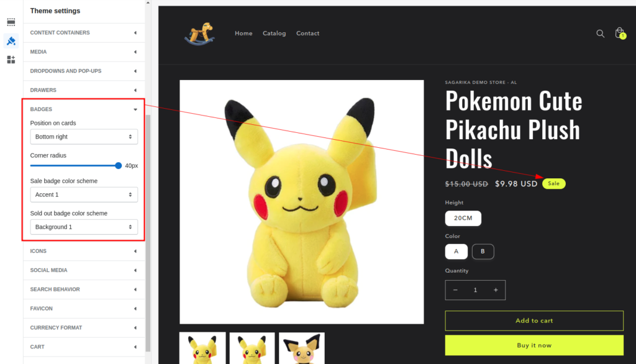Collapse the Badges settings section
This screenshot has height=364, width=636.
click(x=84, y=109)
